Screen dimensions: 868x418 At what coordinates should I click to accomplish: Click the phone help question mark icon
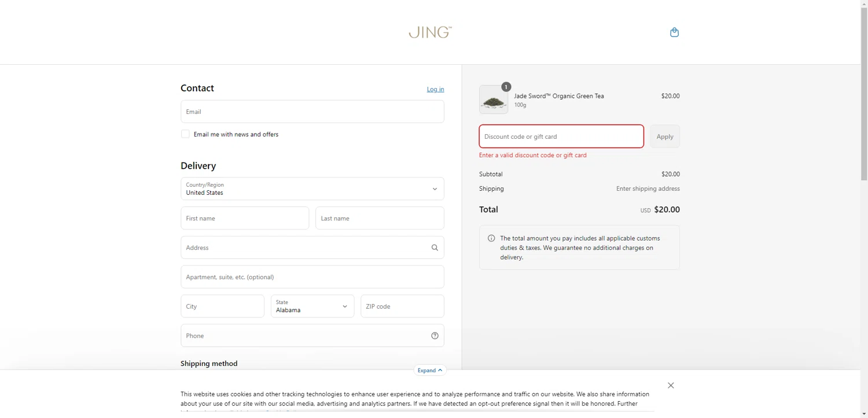pyautogui.click(x=435, y=335)
